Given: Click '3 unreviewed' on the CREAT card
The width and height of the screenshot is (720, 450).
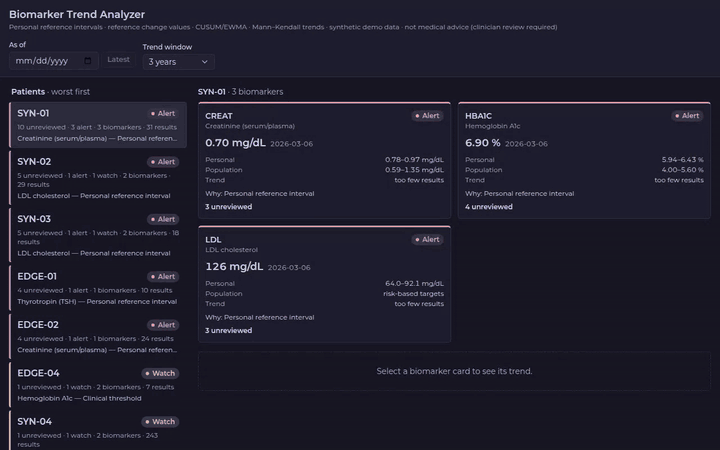Looking at the screenshot, I should tap(229, 207).
